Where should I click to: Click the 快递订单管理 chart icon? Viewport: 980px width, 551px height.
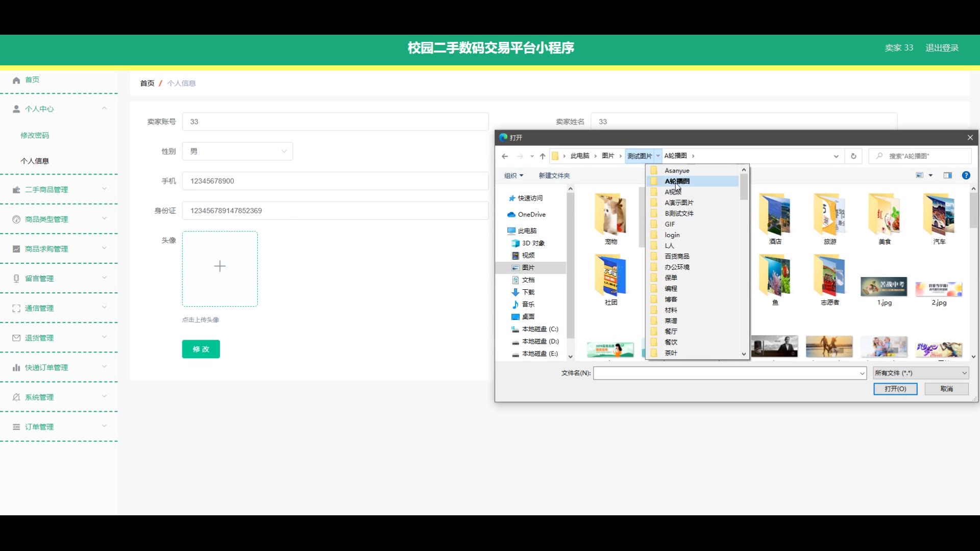pyautogui.click(x=16, y=367)
